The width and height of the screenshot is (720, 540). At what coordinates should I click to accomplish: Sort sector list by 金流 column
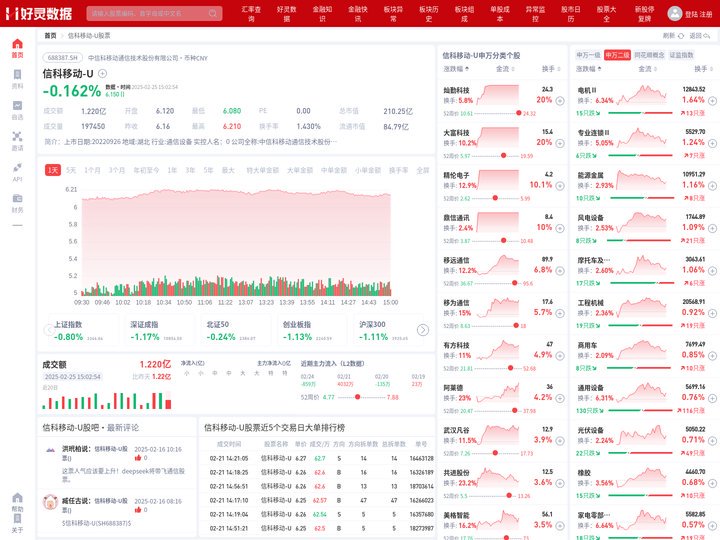(x=648, y=69)
